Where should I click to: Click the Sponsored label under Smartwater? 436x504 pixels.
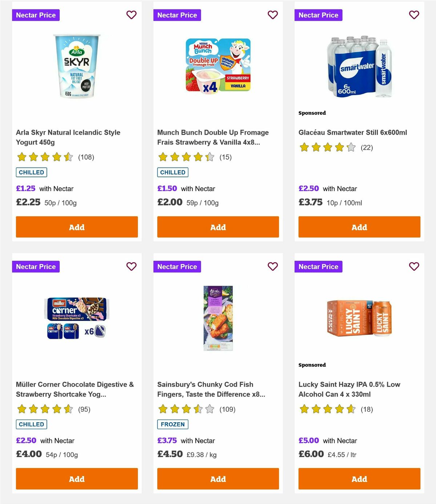[312, 113]
